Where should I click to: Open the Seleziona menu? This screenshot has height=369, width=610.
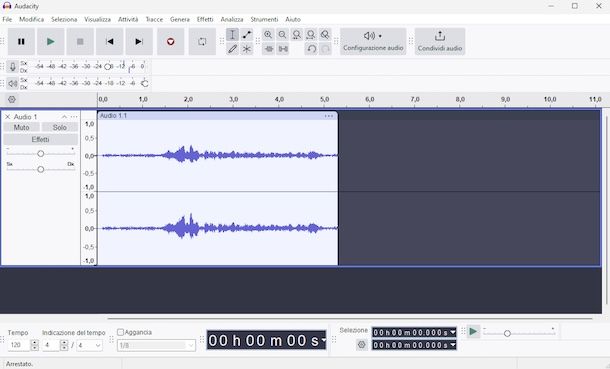pos(64,19)
